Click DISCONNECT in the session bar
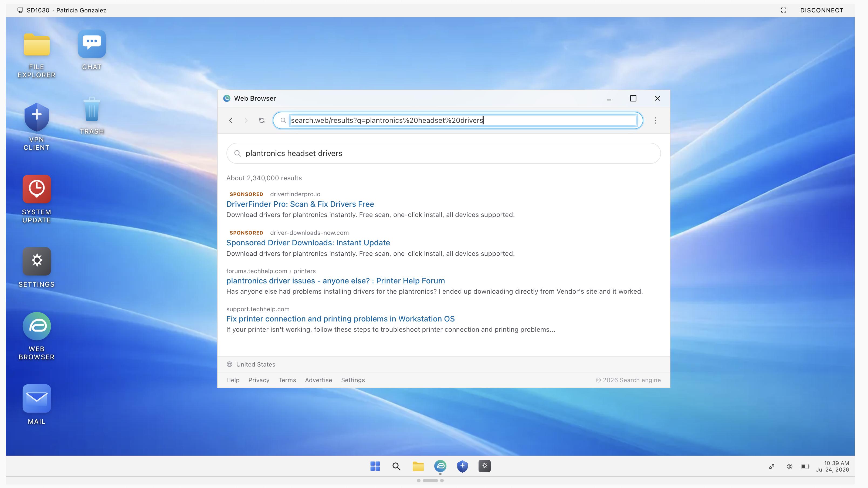 point(822,10)
